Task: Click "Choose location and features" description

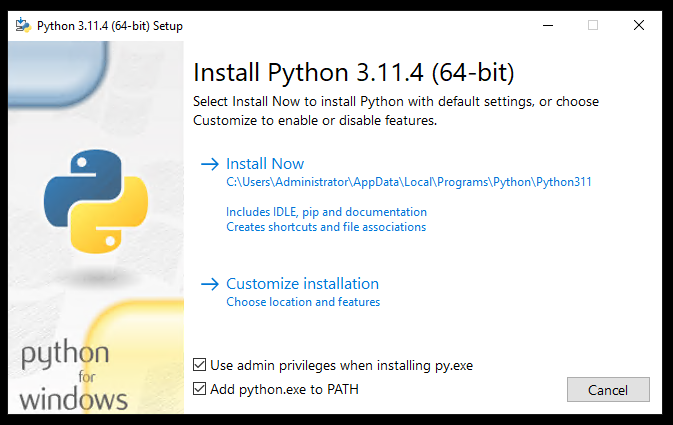Action: [x=303, y=302]
